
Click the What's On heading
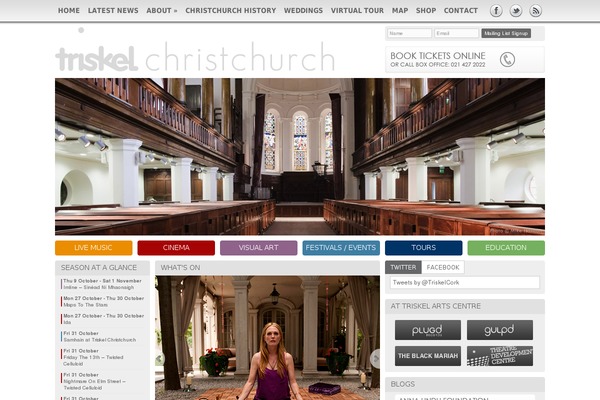pos(180,268)
